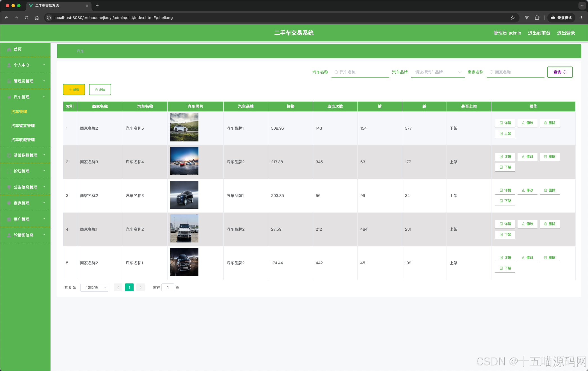Click the 点击次数 column header
Viewport: 588px width, 371px height.
[335, 106]
